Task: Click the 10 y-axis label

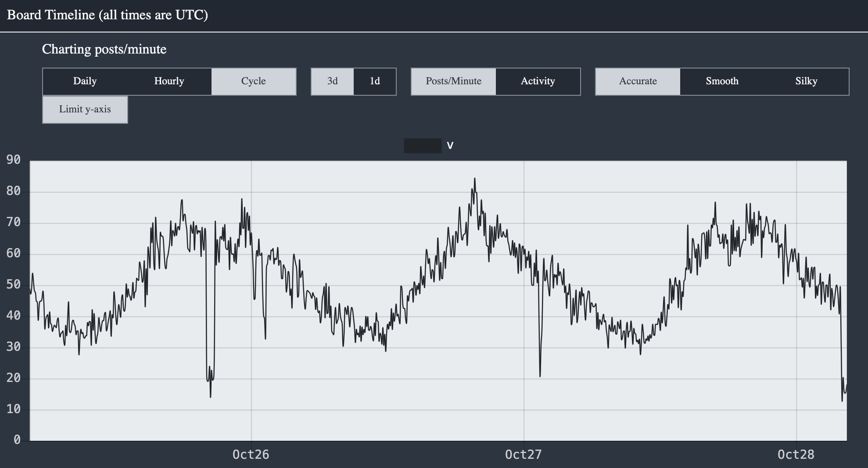Action: coord(14,409)
